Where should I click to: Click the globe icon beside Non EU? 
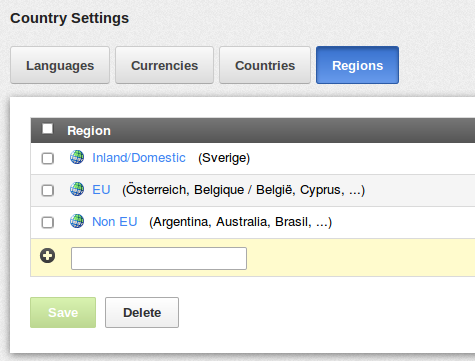coord(77,221)
